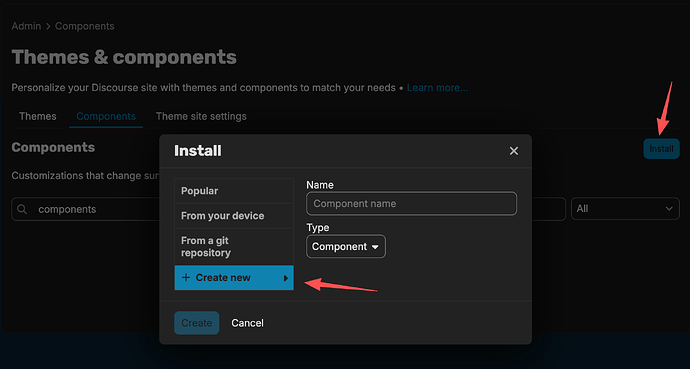Open the Theme site settings tab
This screenshot has height=369, width=690.
(x=201, y=117)
